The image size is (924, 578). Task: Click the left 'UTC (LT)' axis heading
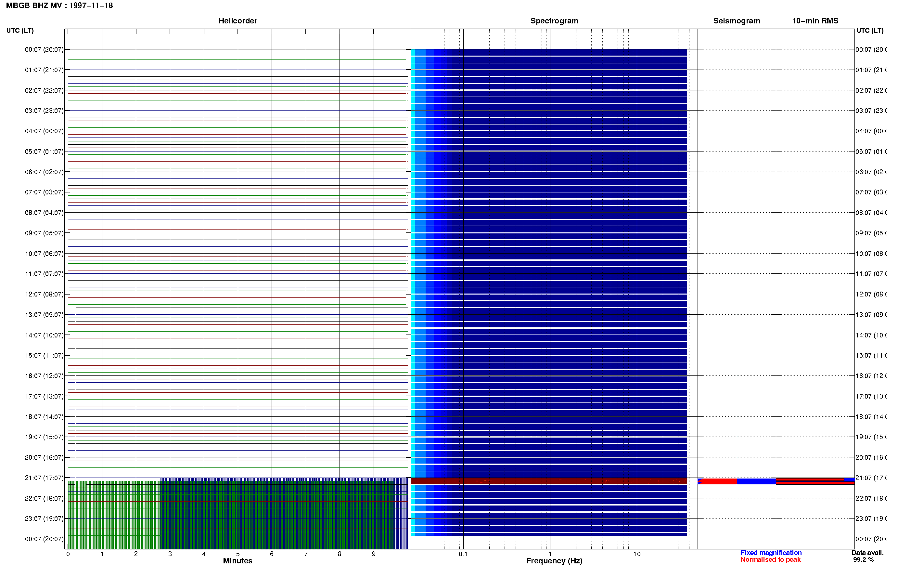click(x=20, y=31)
